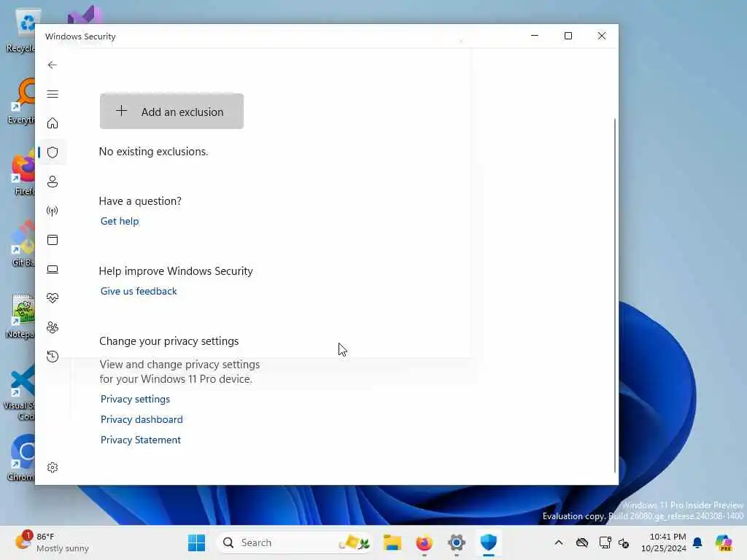Open the Get help link

coord(120,221)
